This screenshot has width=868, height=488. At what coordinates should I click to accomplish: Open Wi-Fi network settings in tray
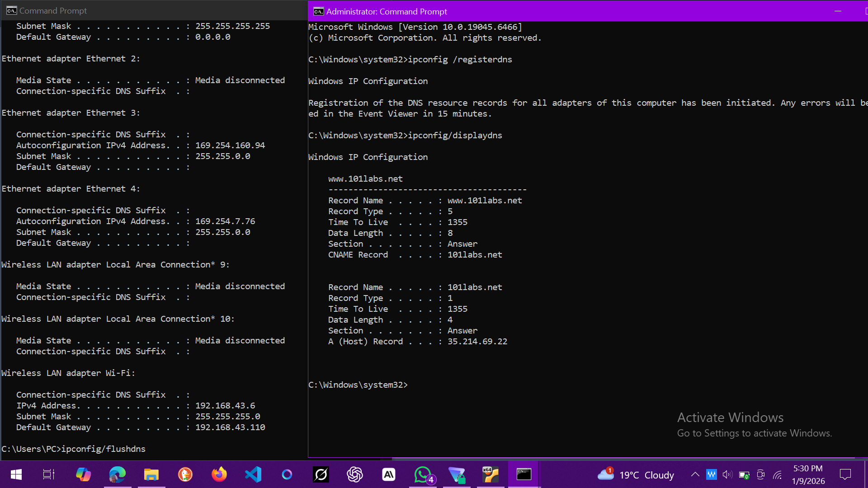777,475
